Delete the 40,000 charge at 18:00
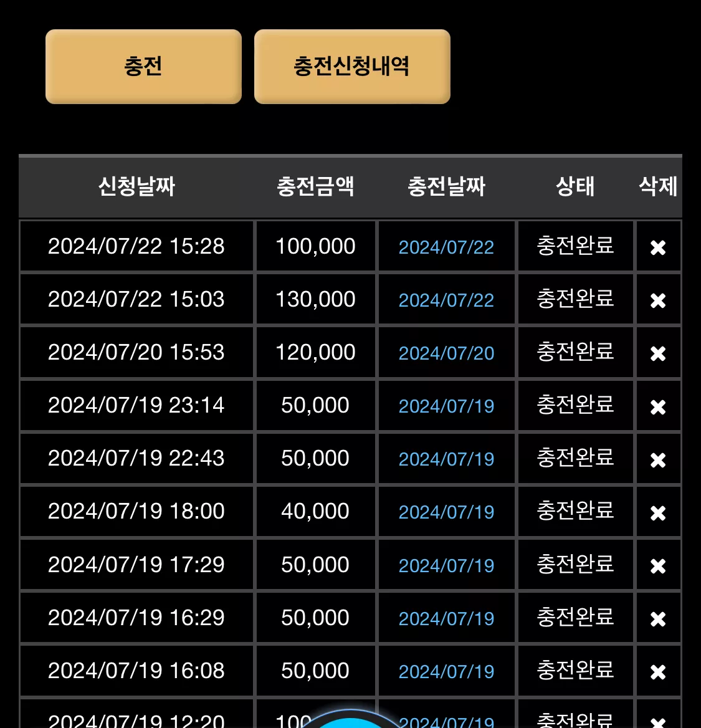 [658, 512]
